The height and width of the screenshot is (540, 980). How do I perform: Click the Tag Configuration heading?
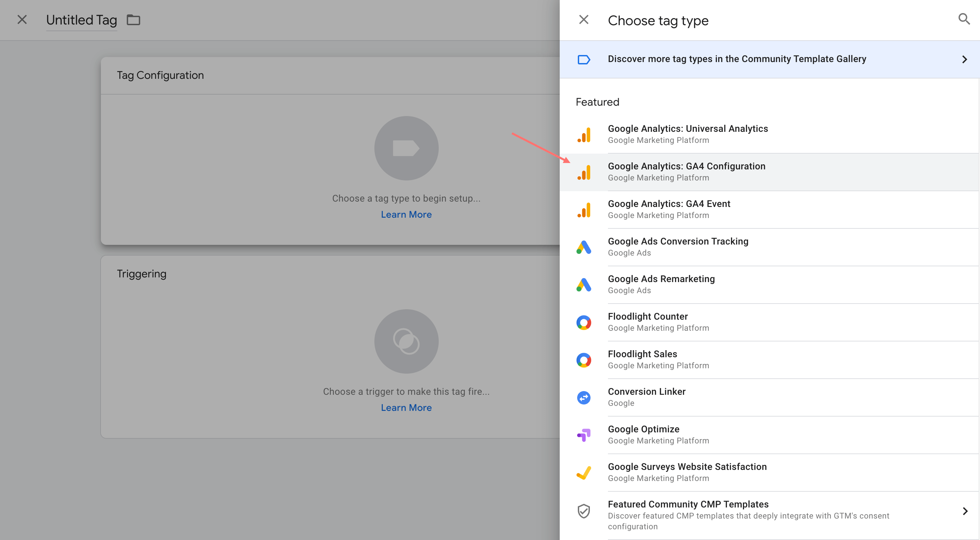[160, 75]
